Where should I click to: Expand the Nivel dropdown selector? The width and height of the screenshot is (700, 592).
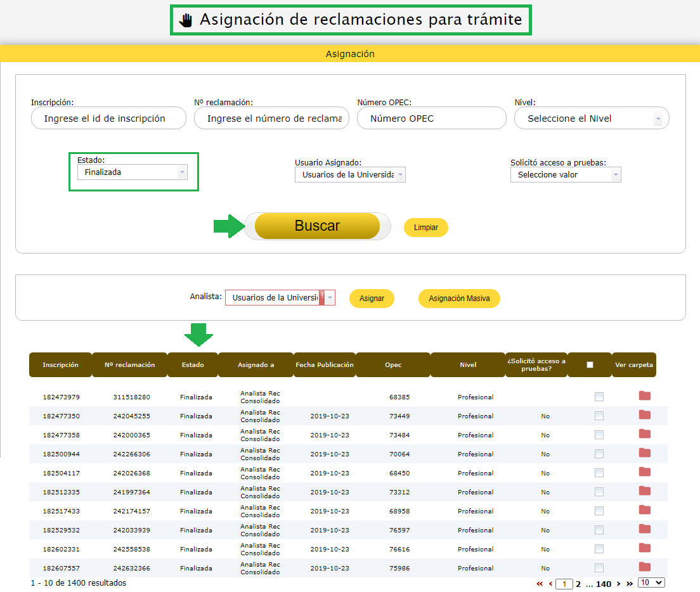point(591,119)
